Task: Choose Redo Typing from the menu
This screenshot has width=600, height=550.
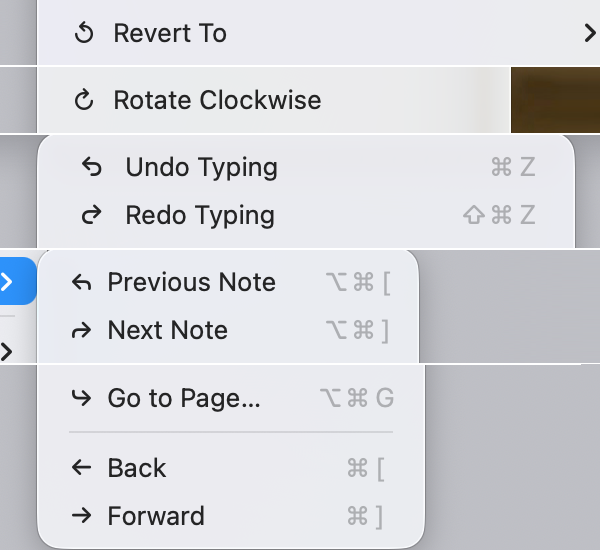Action: click(x=199, y=215)
